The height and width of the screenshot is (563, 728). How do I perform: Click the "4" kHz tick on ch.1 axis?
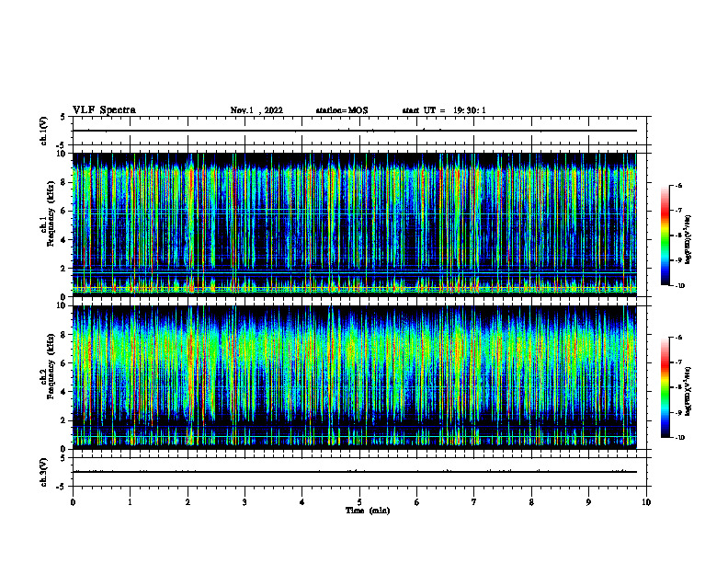(63, 240)
